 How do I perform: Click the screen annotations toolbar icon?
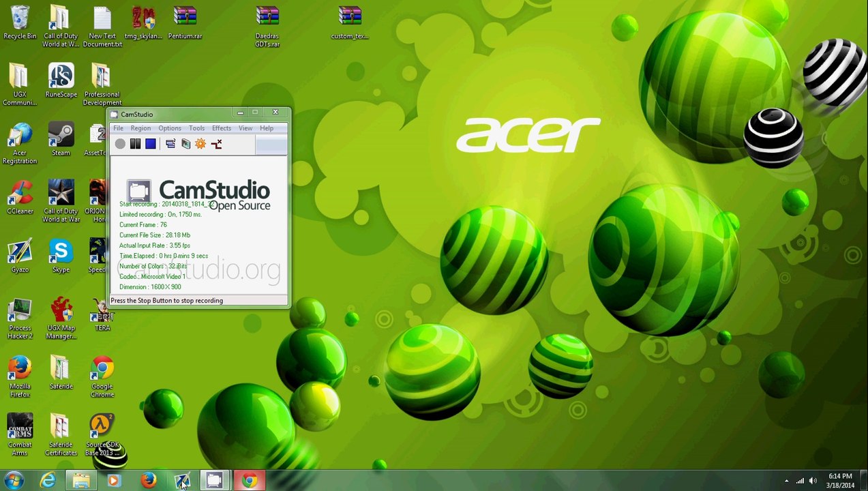point(185,144)
